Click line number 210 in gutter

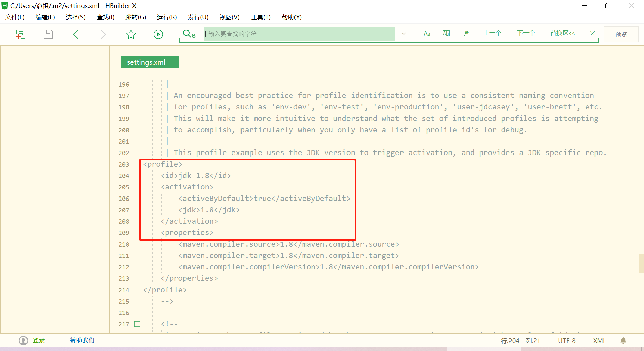point(124,244)
